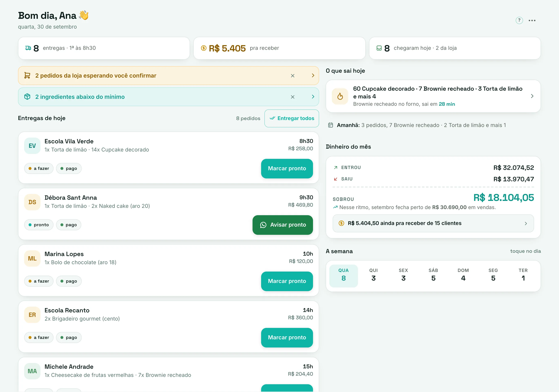Viewport: 559px width, 392px height.
Task: Click the inbox icon in chegaram hoje card
Action: pos(379,48)
